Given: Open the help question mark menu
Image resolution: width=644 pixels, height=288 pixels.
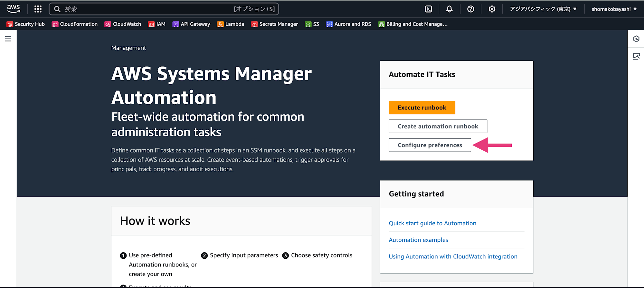Looking at the screenshot, I should coord(471,9).
